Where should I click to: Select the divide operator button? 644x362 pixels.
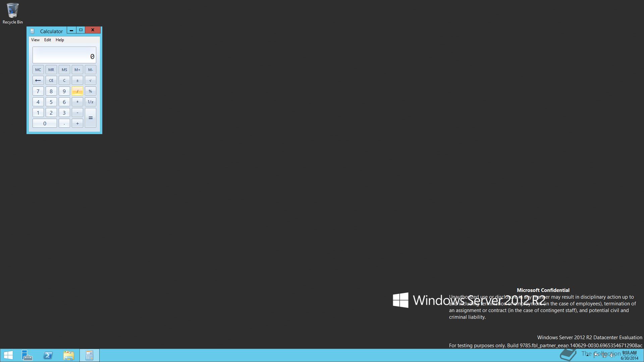point(77,91)
